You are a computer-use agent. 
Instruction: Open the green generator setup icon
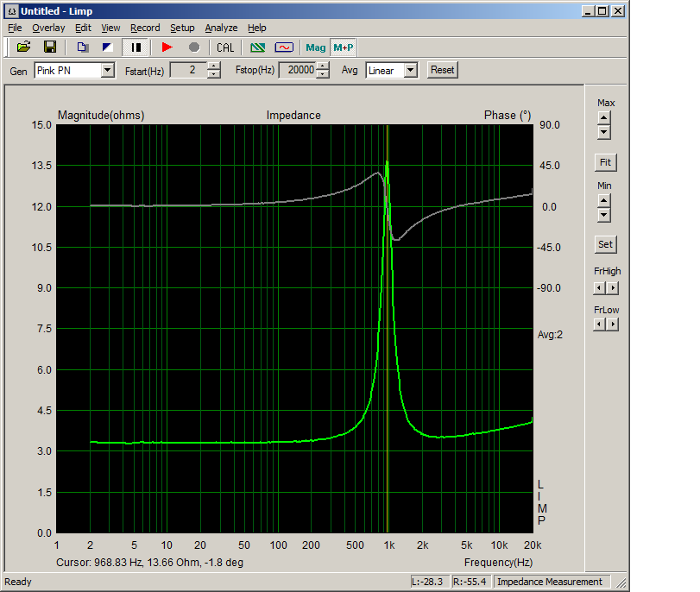tap(257, 47)
